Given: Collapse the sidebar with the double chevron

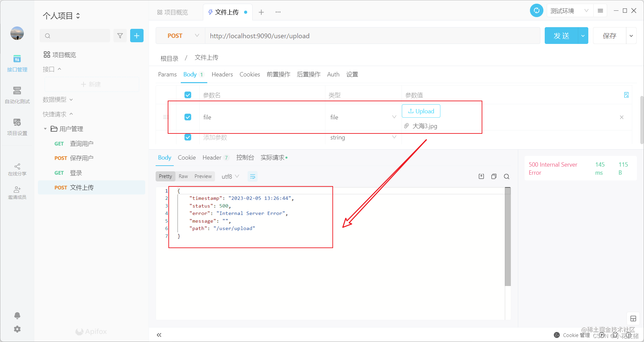Looking at the screenshot, I should click(x=159, y=335).
